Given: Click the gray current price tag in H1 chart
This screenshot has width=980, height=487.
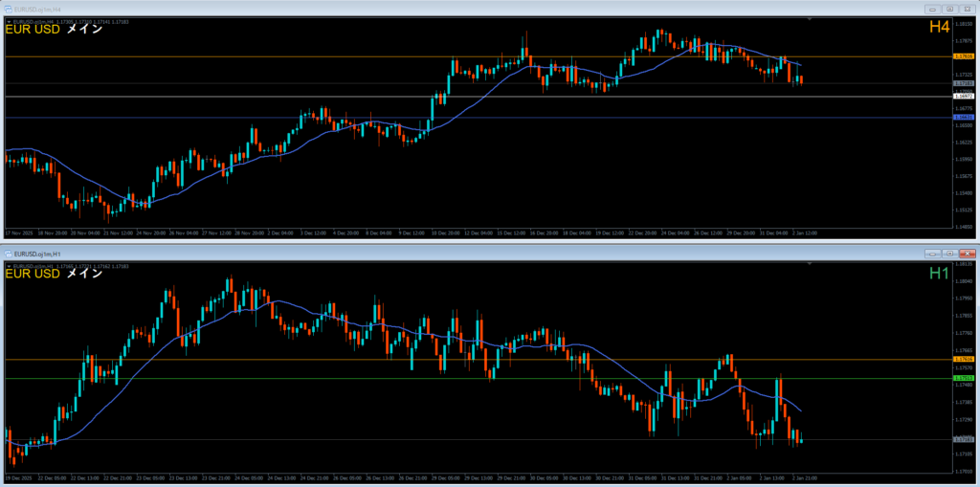Looking at the screenshot, I should point(963,439).
